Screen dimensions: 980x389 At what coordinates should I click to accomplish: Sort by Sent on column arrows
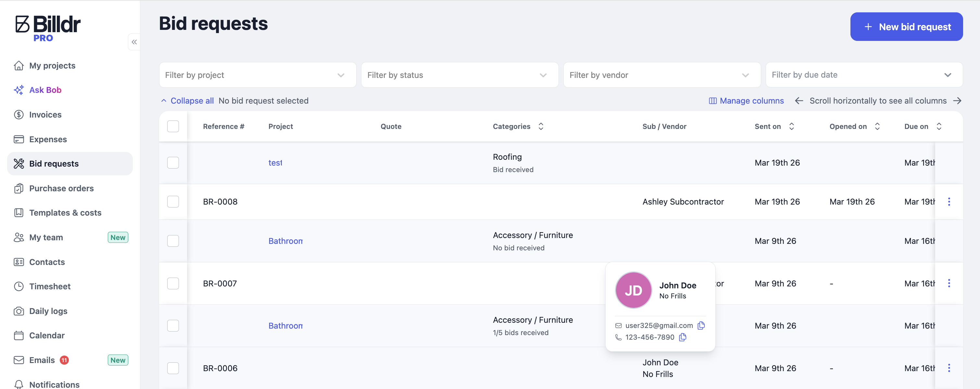(791, 126)
